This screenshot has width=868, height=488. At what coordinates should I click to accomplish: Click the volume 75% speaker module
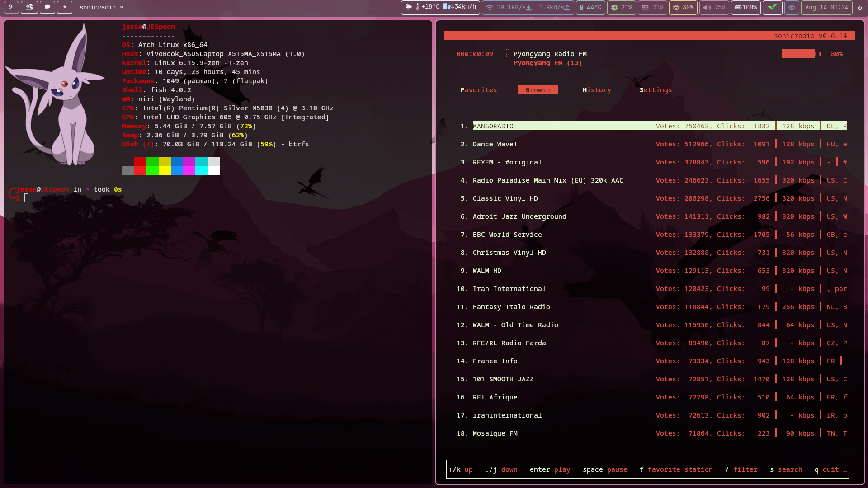coord(714,7)
